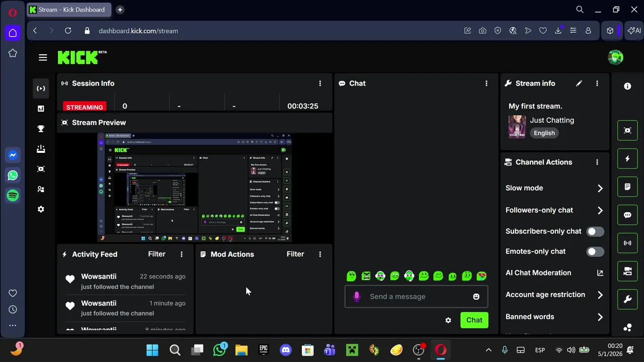
Task: Open Epic Games from taskbar
Action: [x=264, y=350]
